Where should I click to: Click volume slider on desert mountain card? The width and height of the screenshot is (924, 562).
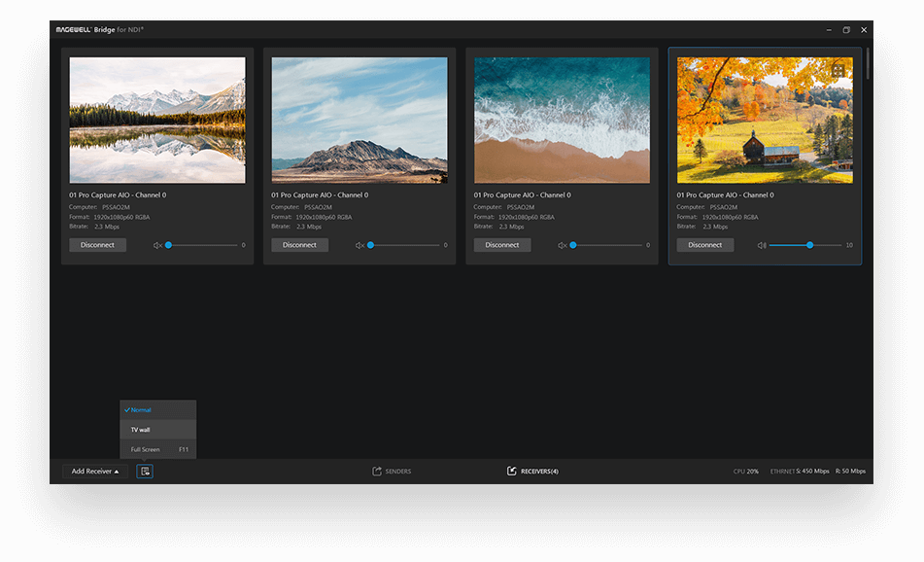tap(403, 245)
